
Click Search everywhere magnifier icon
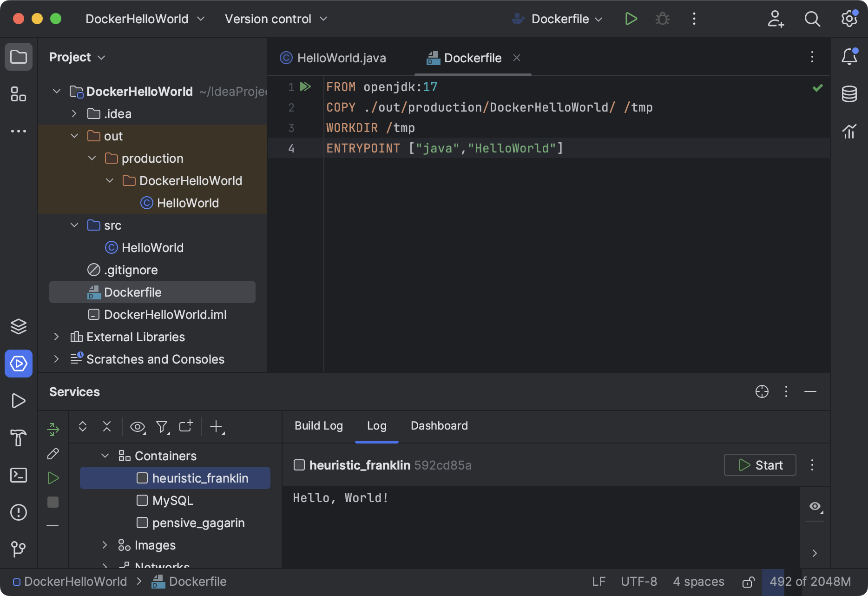pyautogui.click(x=812, y=19)
